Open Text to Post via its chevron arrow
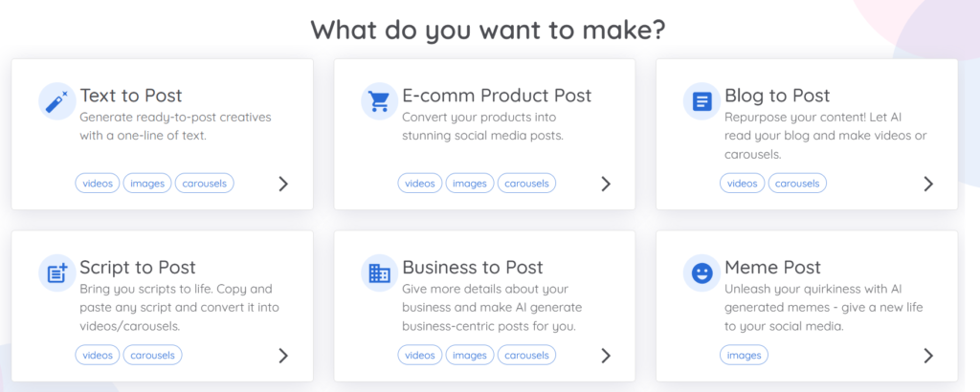This screenshot has height=392, width=980. click(x=283, y=184)
